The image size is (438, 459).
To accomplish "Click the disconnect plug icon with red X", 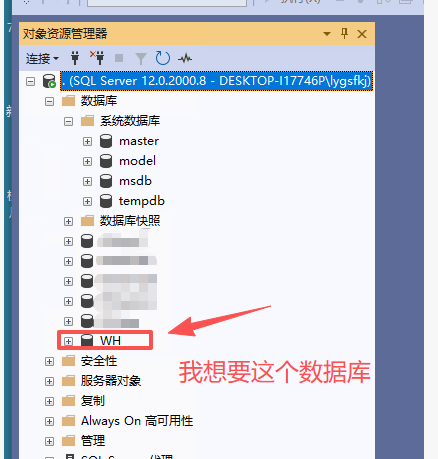I will click(97, 58).
